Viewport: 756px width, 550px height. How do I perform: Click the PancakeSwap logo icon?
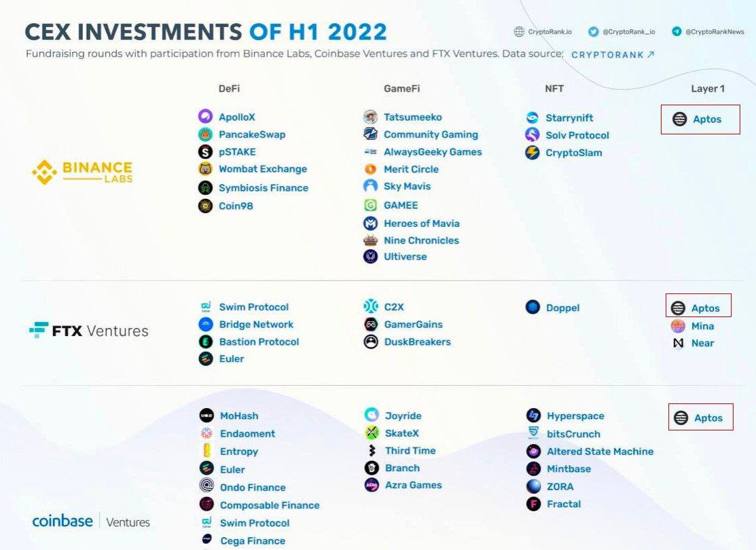point(205,134)
